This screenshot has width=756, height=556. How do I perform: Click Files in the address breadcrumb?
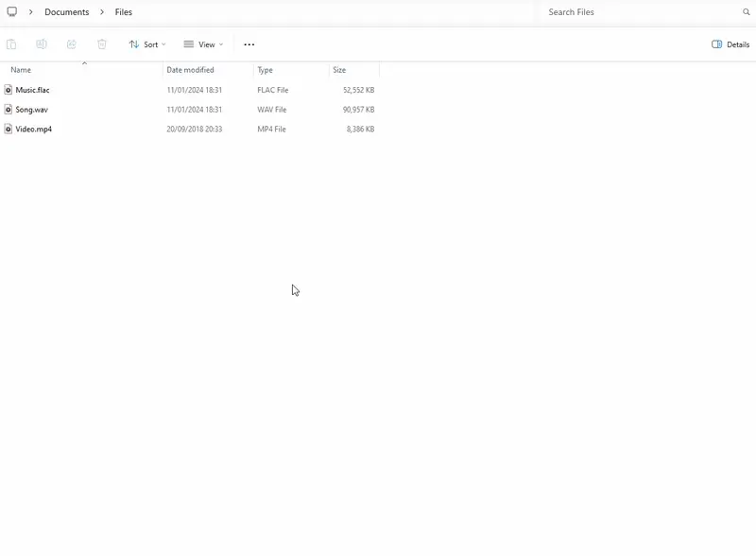tap(123, 12)
